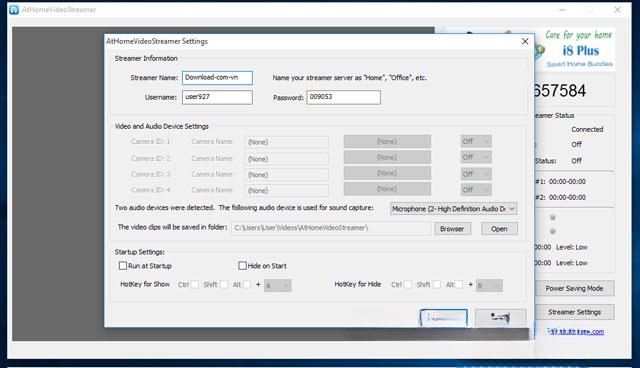This screenshot has width=640, height=368.
Task: Click the #1: 00:00-00:00 schedule entry
Action: tap(560, 182)
